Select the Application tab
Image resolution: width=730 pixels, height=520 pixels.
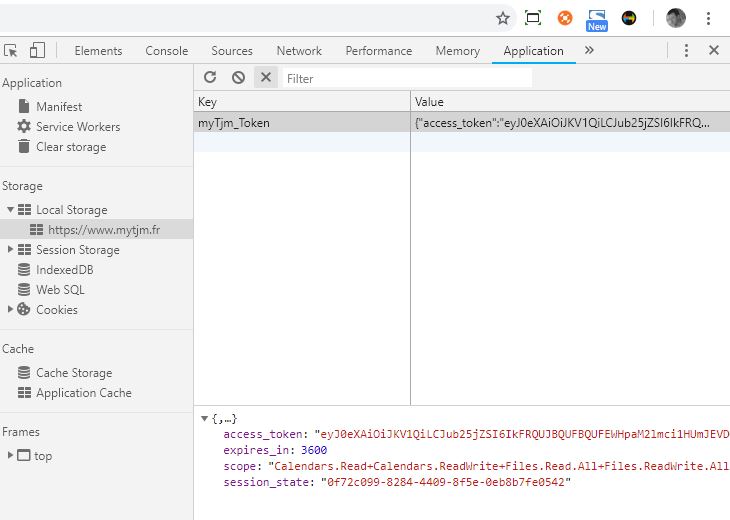(x=534, y=51)
